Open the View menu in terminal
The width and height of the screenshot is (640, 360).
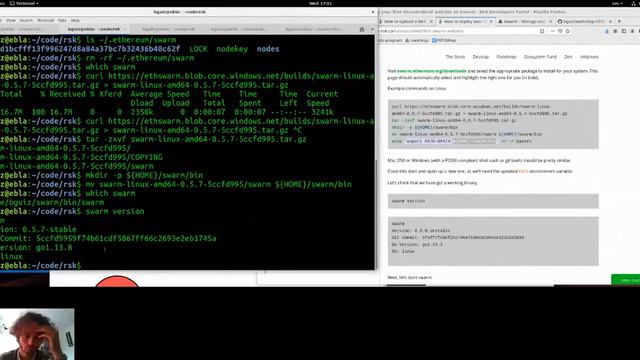click(11, 20)
